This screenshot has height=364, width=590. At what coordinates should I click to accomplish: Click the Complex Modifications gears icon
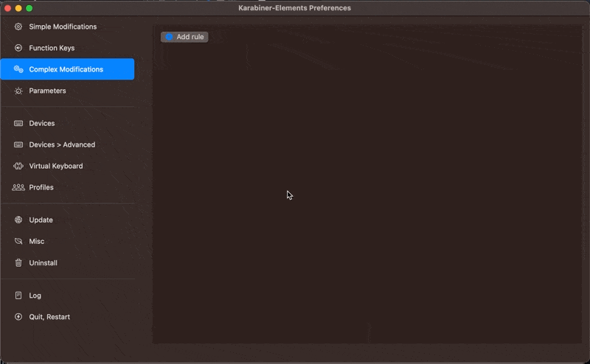coord(18,69)
